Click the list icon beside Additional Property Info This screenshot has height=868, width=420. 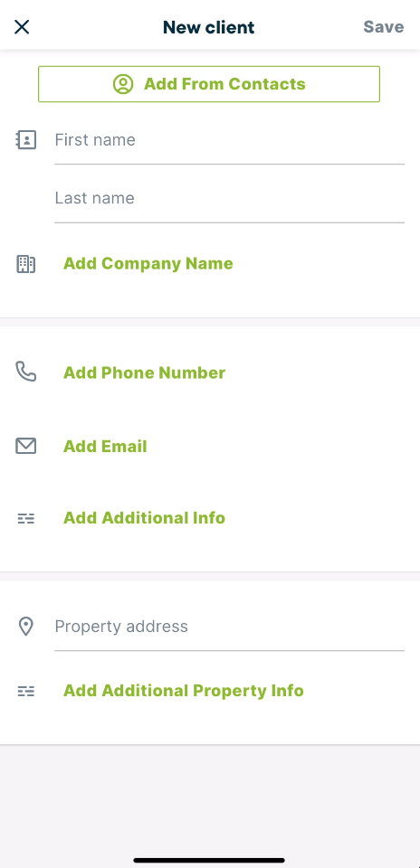[25, 692]
